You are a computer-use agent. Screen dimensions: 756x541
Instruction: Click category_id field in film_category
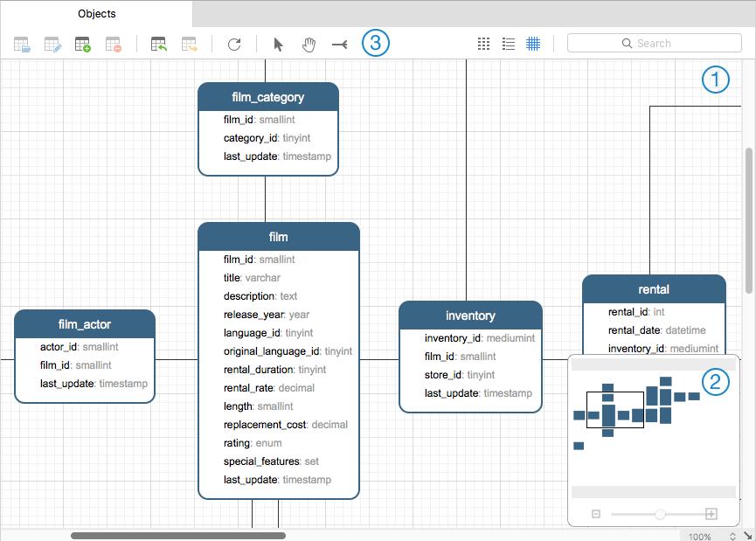pos(267,138)
